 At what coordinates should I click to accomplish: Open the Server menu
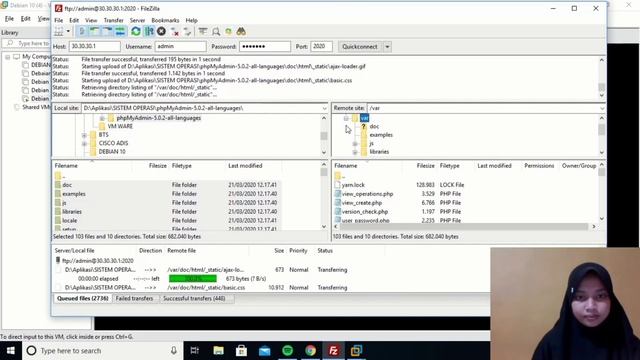137,20
